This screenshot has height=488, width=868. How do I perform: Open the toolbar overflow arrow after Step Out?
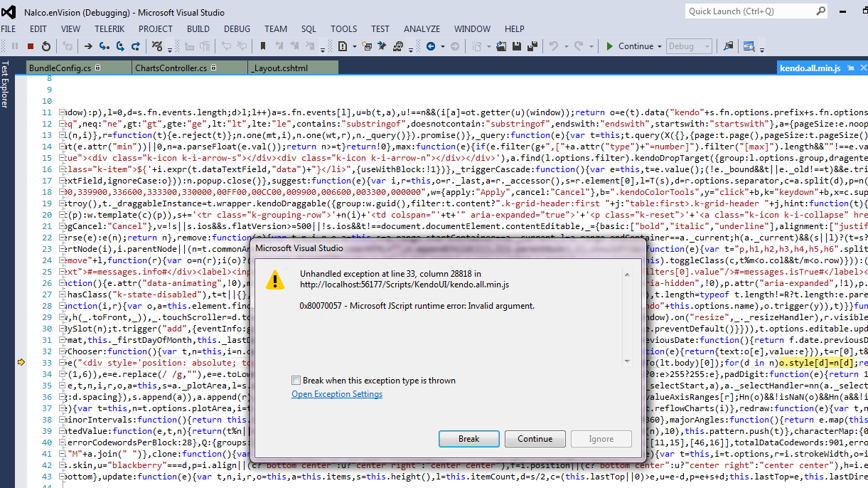(170, 50)
